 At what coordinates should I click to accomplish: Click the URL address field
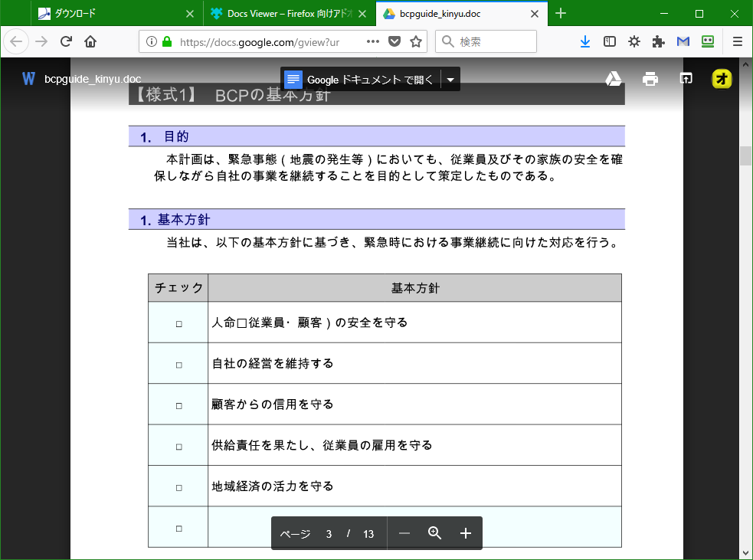260,42
